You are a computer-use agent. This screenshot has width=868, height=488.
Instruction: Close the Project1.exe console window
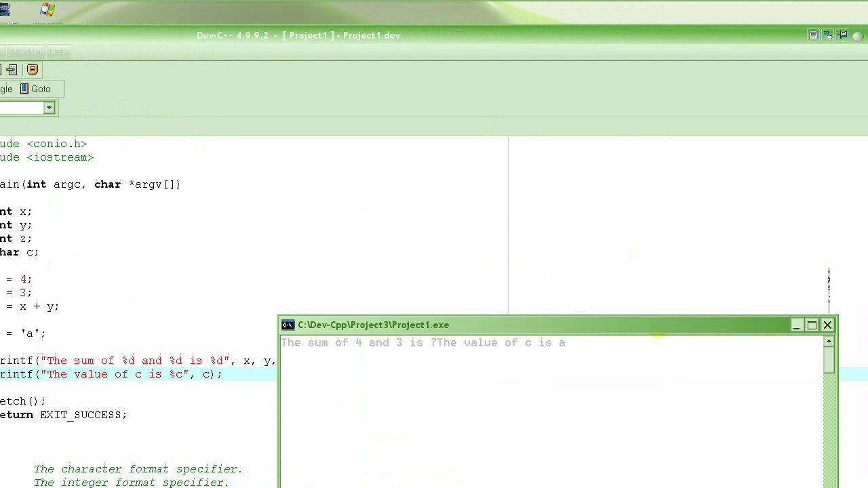tap(827, 325)
